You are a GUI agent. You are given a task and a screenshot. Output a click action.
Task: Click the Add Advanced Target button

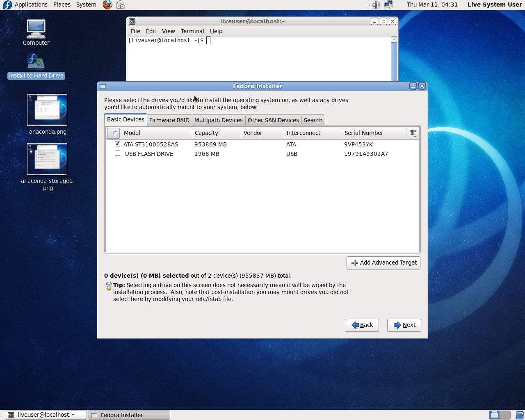click(x=383, y=262)
